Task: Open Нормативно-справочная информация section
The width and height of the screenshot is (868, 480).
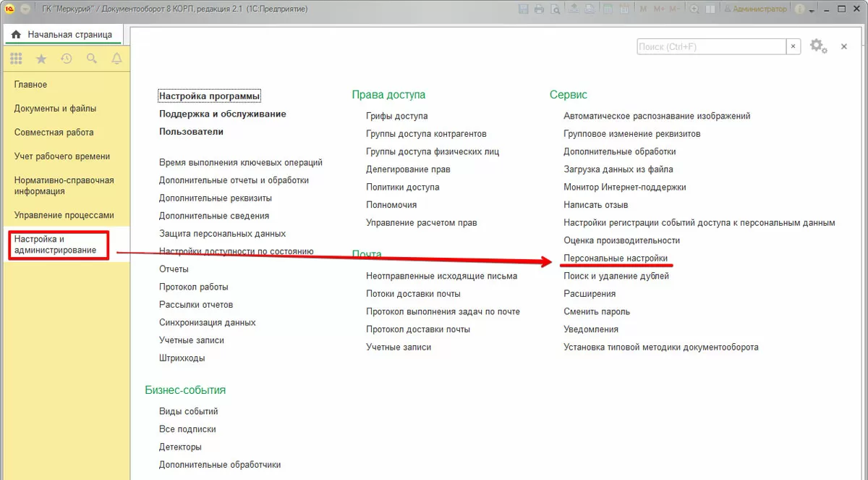Action: tap(65, 186)
